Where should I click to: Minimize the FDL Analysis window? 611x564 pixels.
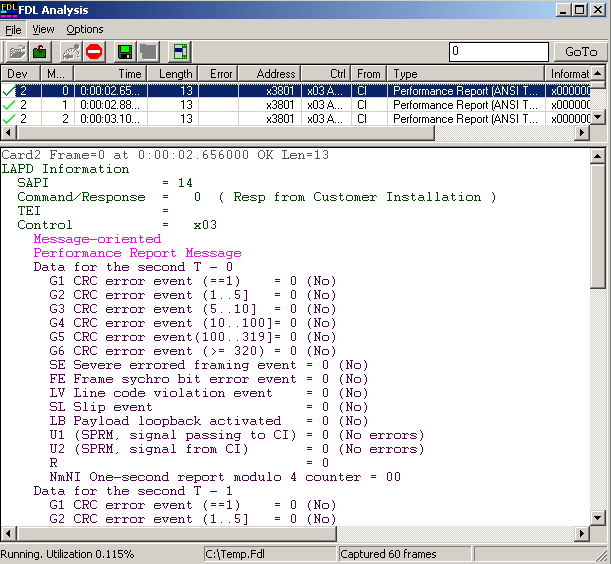tap(563, 10)
